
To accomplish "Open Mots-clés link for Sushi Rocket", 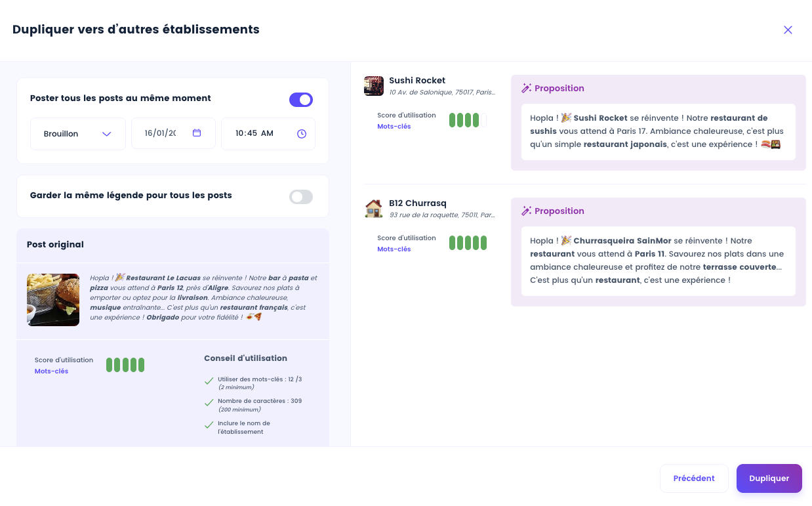I will coord(394,127).
